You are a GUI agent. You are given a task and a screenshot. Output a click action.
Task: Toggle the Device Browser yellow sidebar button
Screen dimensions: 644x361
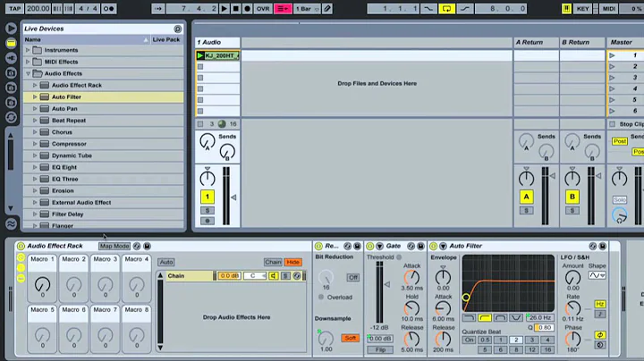tap(11, 43)
